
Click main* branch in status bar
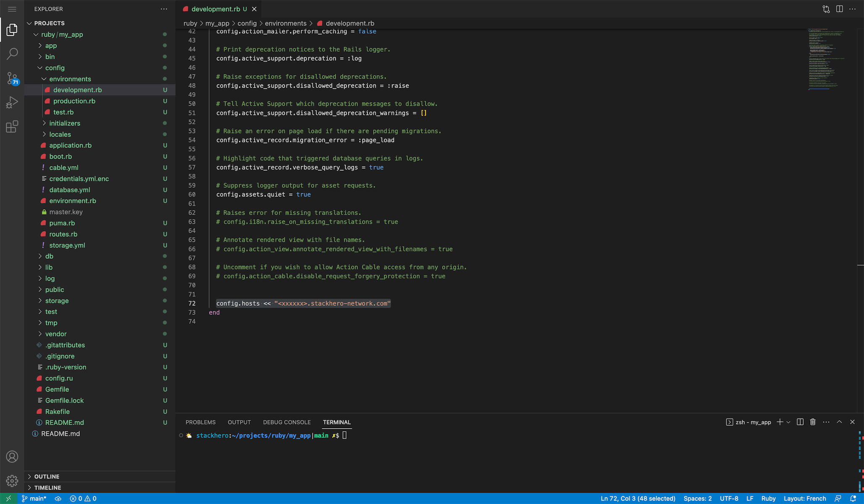(34, 499)
